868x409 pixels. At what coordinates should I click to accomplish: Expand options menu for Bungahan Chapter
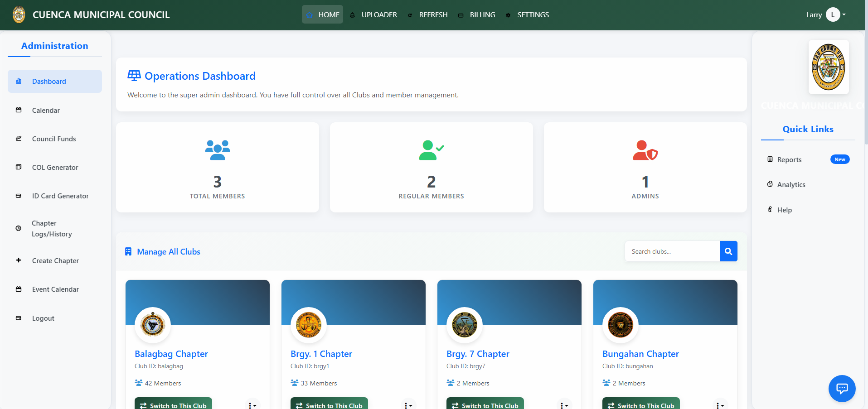coord(720,405)
